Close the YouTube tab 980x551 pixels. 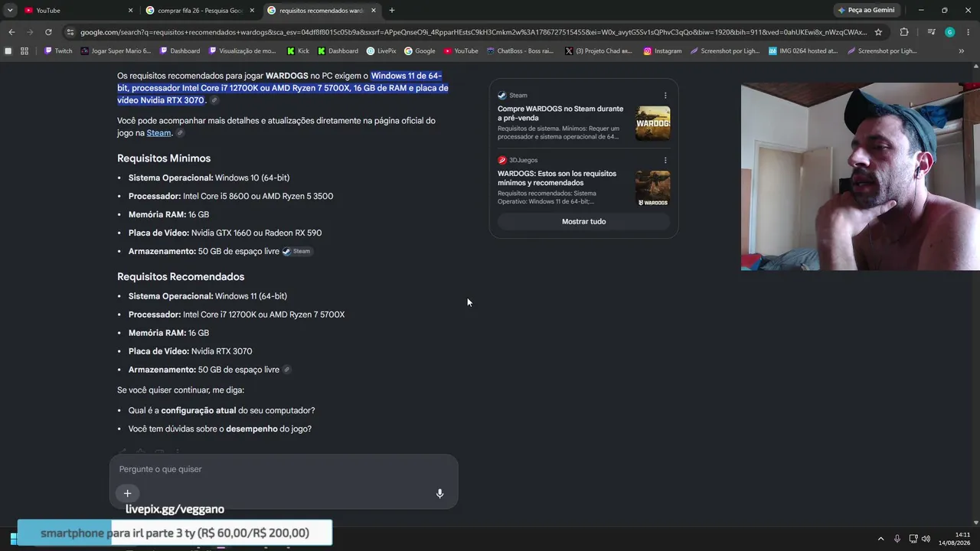click(130, 11)
